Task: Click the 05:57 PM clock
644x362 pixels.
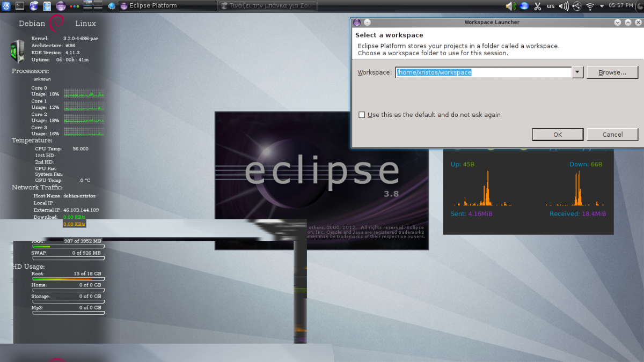Action: (x=620, y=6)
